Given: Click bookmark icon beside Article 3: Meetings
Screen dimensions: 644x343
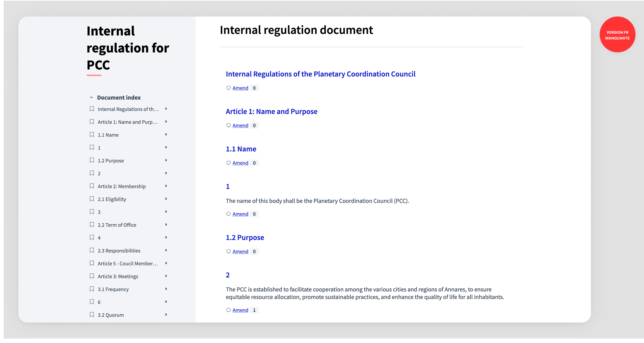Looking at the screenshot, I should 92,276.
